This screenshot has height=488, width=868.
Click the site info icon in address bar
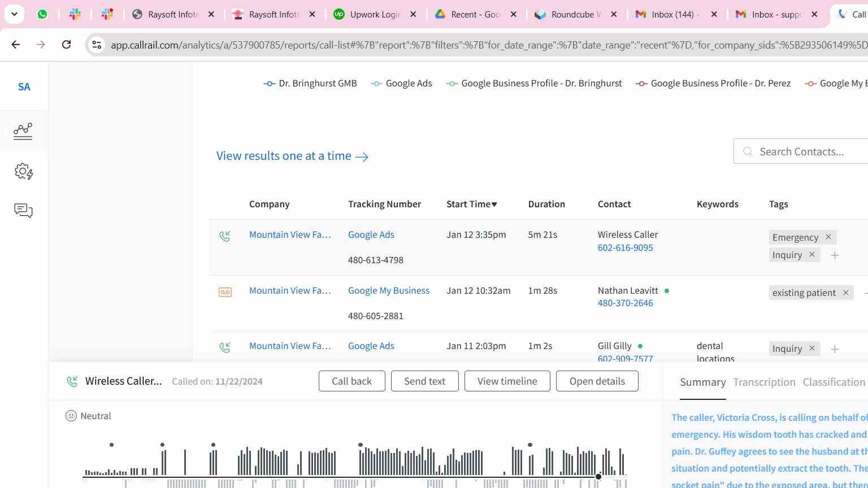[x=97, y=45]
